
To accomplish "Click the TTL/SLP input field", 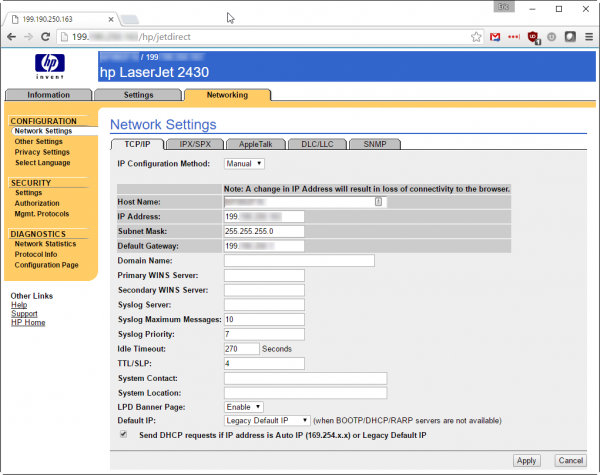I will point(264,364).
